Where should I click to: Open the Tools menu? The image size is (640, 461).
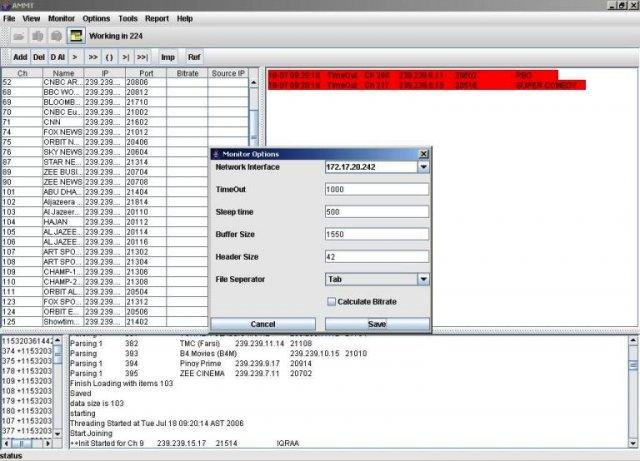pos(128,19)
